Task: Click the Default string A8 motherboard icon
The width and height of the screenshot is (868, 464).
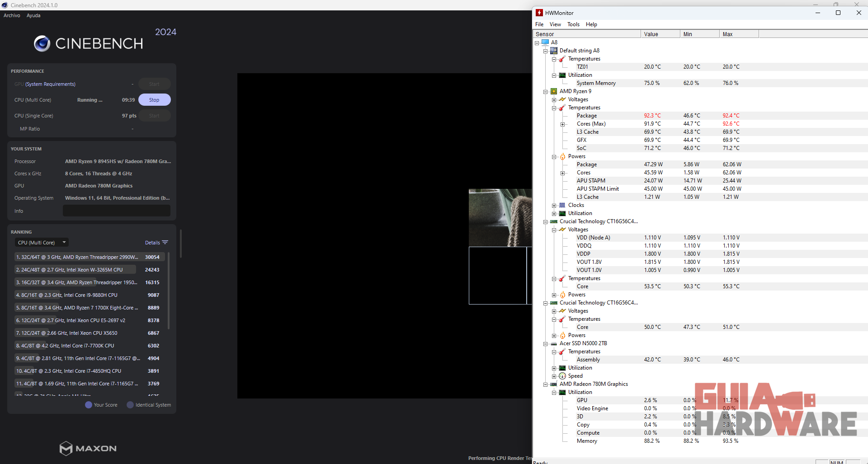Action: (554, 51)
